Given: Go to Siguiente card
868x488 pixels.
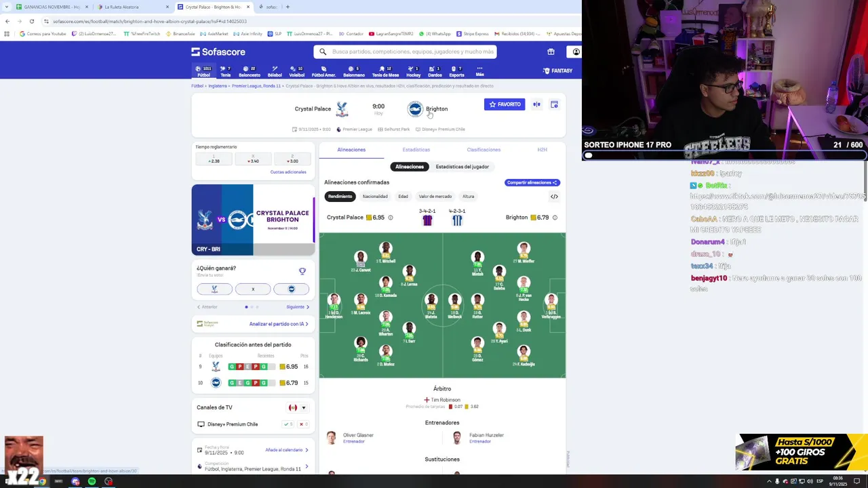Looking at the screenshot, I should click(x=298, y=307).
